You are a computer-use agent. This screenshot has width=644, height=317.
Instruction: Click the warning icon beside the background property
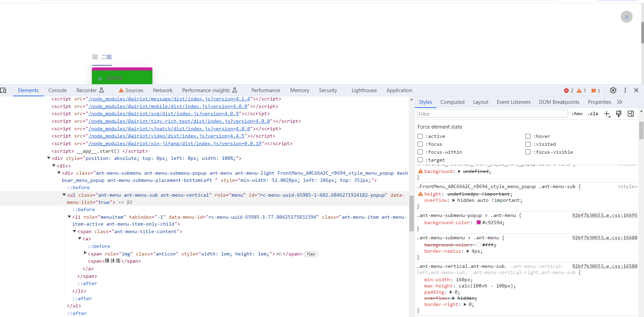point(420,171)
